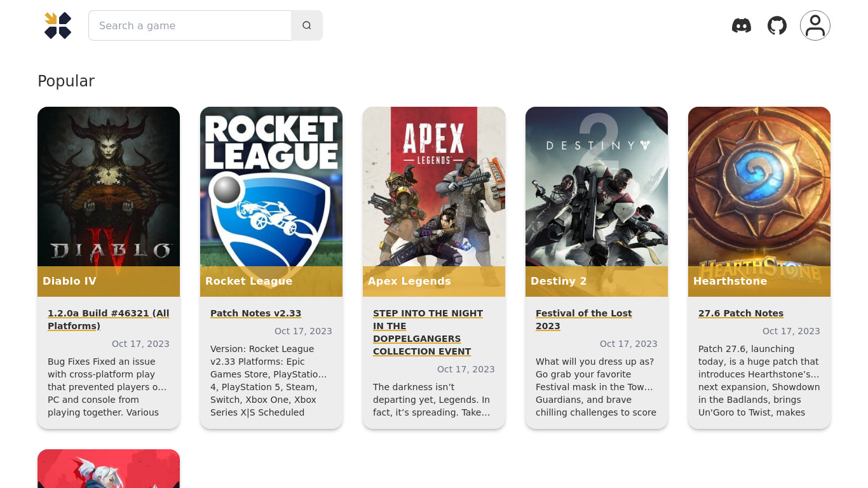Open "1.2.0a Build #46321 (All Platforms)" patch link
868x488 pixels.
pyautogui.click(x=109, y=320)
